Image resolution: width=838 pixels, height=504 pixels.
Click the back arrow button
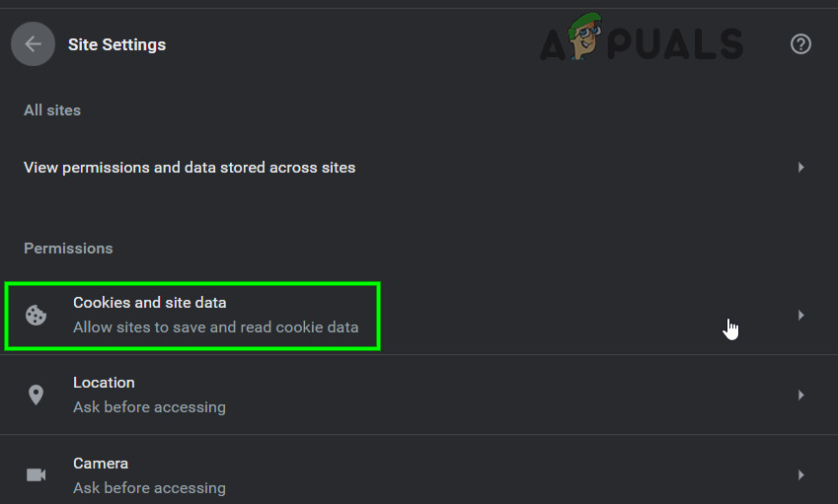(33, 44)
